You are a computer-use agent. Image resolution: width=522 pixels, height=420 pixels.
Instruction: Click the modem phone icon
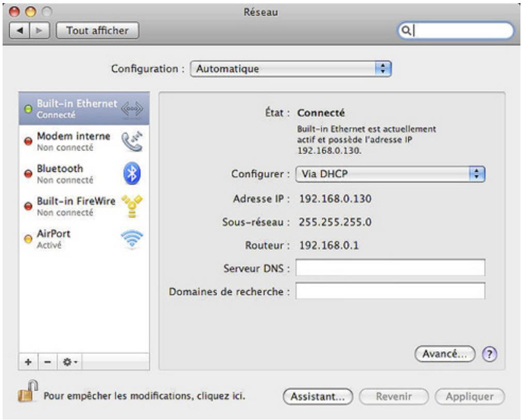132,141
